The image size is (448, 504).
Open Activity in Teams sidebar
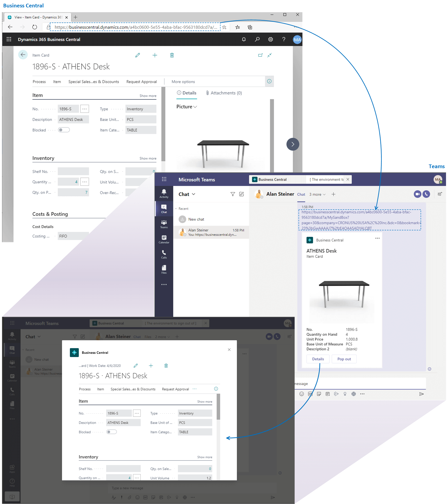164,194
